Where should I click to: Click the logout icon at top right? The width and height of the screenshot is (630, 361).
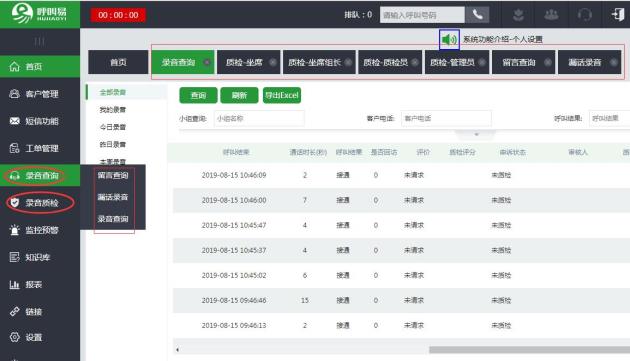(618, 14)
